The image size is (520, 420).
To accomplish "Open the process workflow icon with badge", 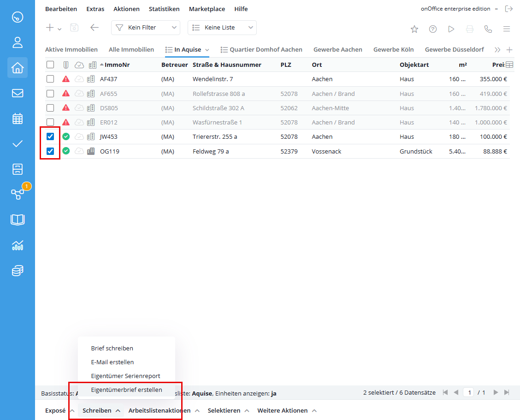I will pos(17,194).
